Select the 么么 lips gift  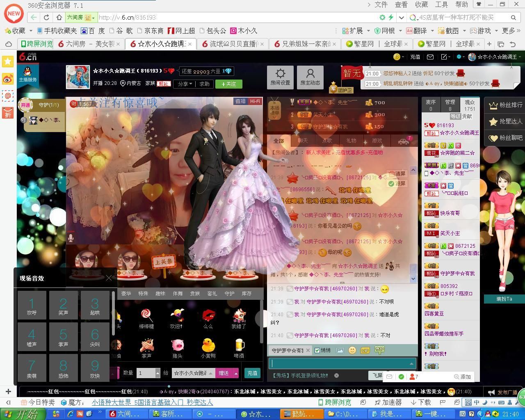click(208, 319)
